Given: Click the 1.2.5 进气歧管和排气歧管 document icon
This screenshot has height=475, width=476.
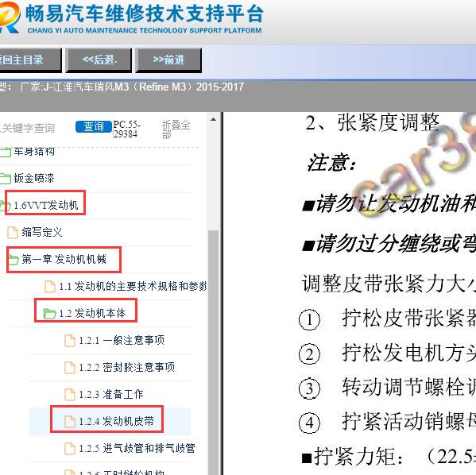Looking at the screenshot, I should [x=70, y=449].
